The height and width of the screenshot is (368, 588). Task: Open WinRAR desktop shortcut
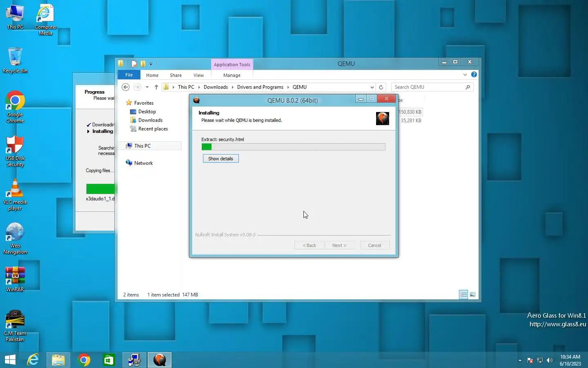pos(15,279)
